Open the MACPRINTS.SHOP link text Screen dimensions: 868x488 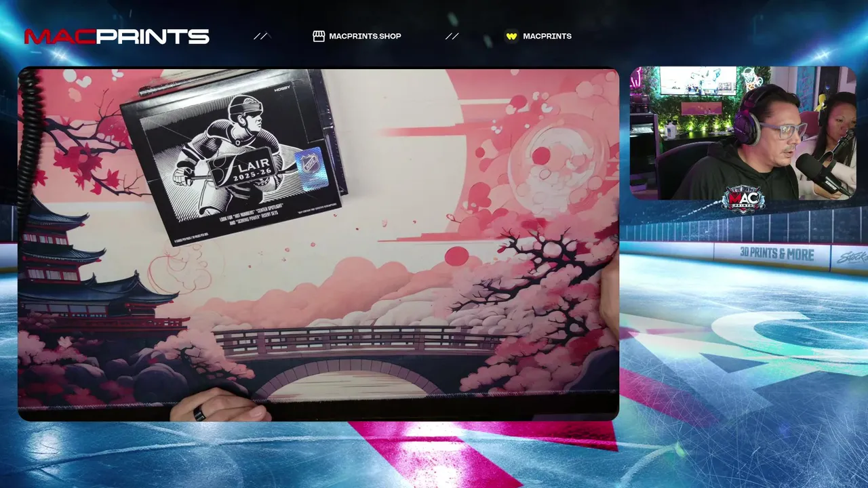tap(365, 37)
